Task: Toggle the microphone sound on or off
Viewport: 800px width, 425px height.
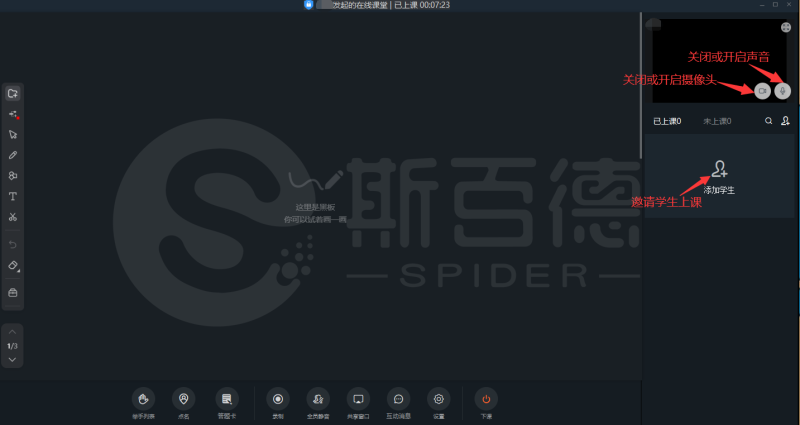Action: pyautogui.click(x=783, y=91)
